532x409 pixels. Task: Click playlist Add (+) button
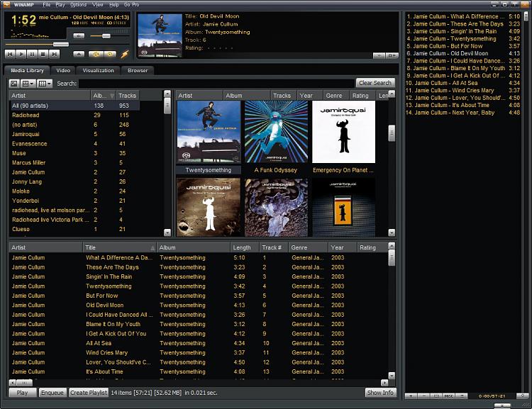click(411, 396)
